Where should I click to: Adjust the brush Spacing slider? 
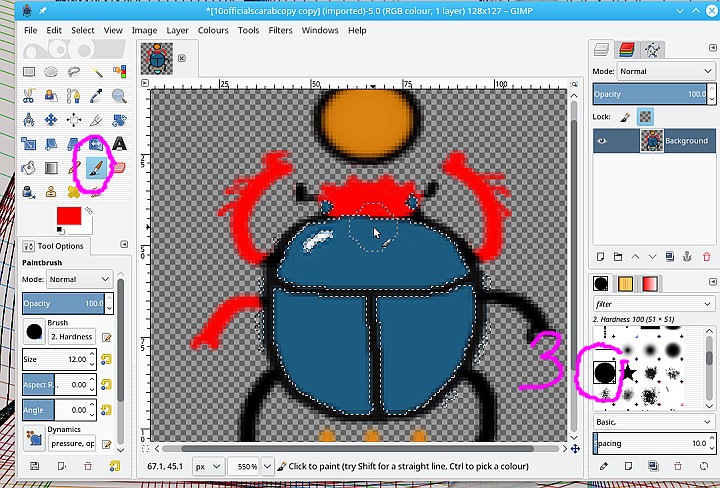(650, 443)
